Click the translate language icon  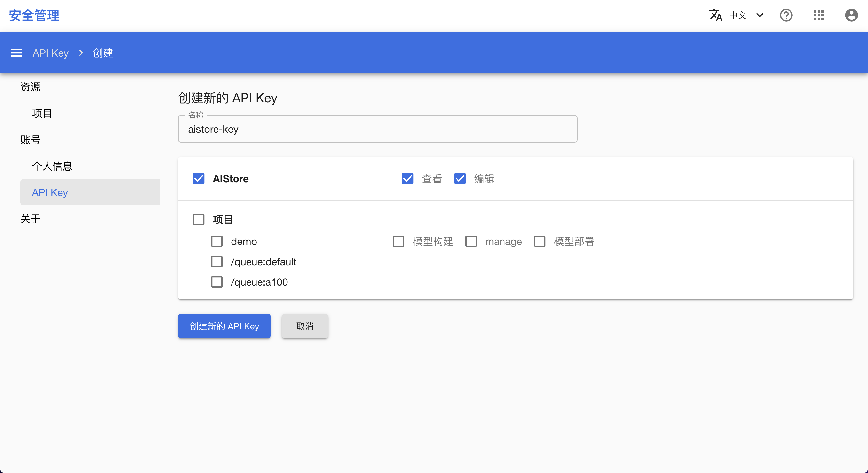(716, 15)
